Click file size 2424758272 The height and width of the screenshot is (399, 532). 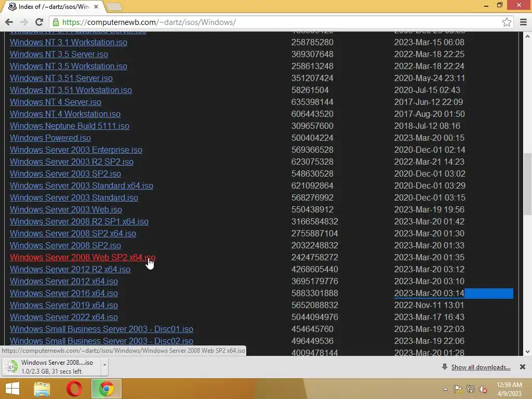tap(314, 257)
